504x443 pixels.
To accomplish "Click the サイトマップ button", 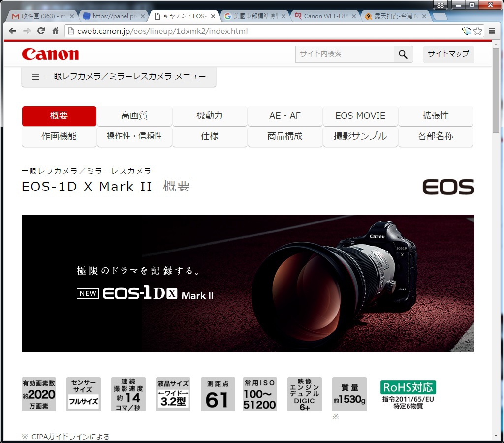I will pyautogui.click(x=448, y=54).
